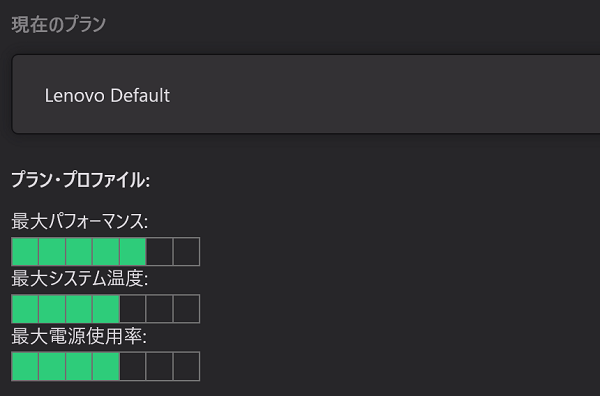Click last green segment of 最大電源使用率 bar
Screen dimensions: 600x396
[106, 366]
